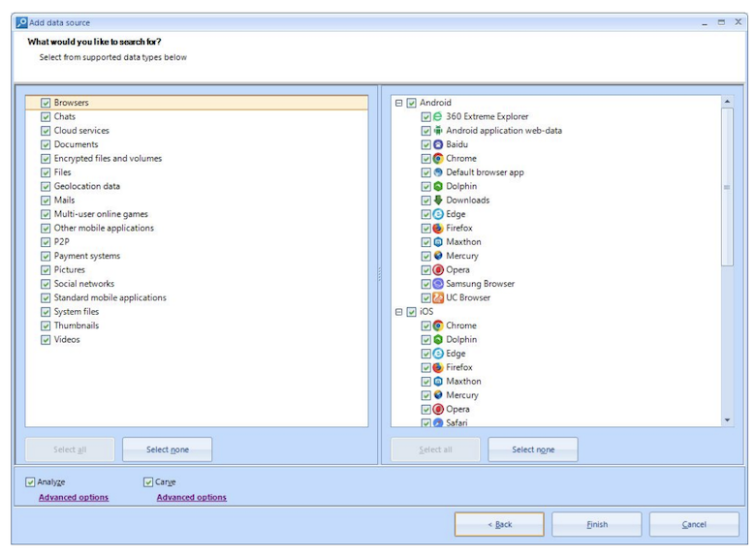The height and width of the screenshot is (558, 756).
Task: Click the Add data source magnifier icon
Action: coord(21,22)
